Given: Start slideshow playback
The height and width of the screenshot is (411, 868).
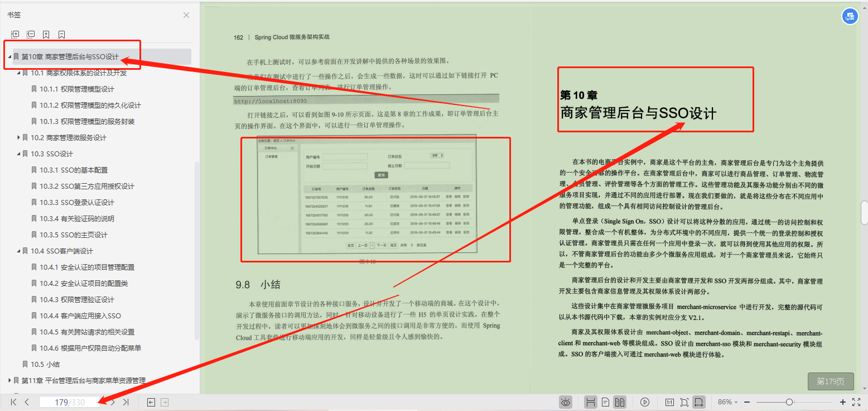Looking at the screenshot, I should (x=645, y=402).
